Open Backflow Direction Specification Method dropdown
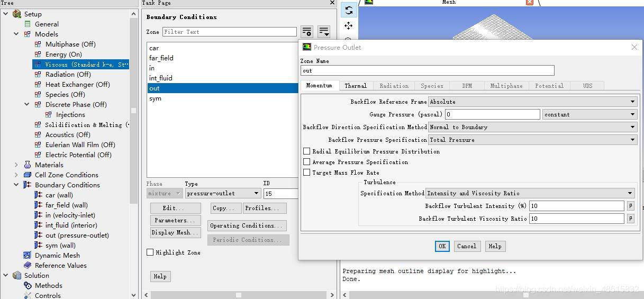The height and width of the screenshot is (299, 644). coord(532,127)
